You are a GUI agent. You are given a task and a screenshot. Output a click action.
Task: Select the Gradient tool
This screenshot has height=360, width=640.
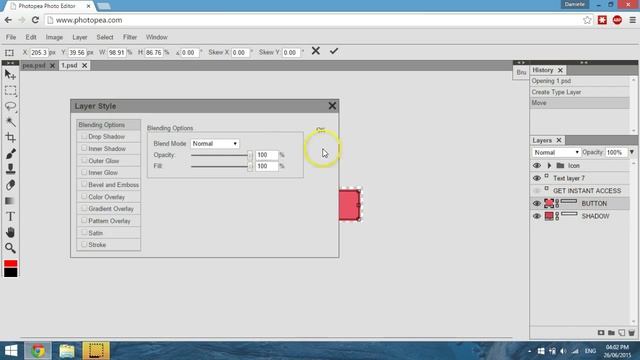[x=10, y=201]
